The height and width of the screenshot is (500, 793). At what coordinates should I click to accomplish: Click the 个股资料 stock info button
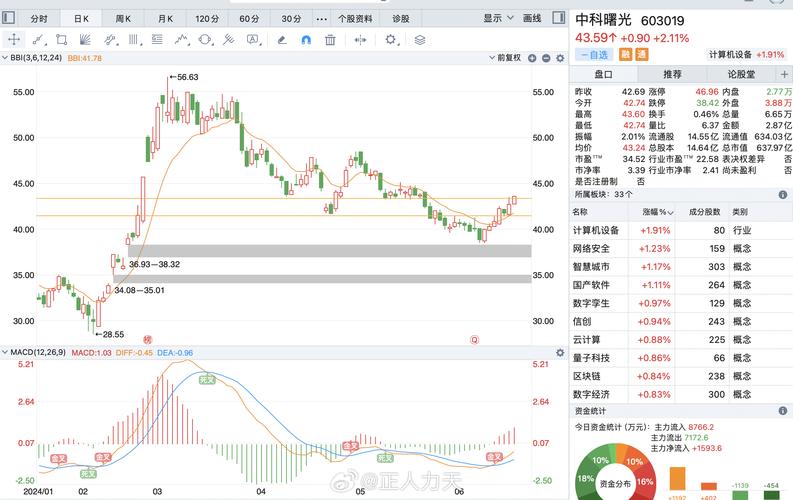pos(356,18)
